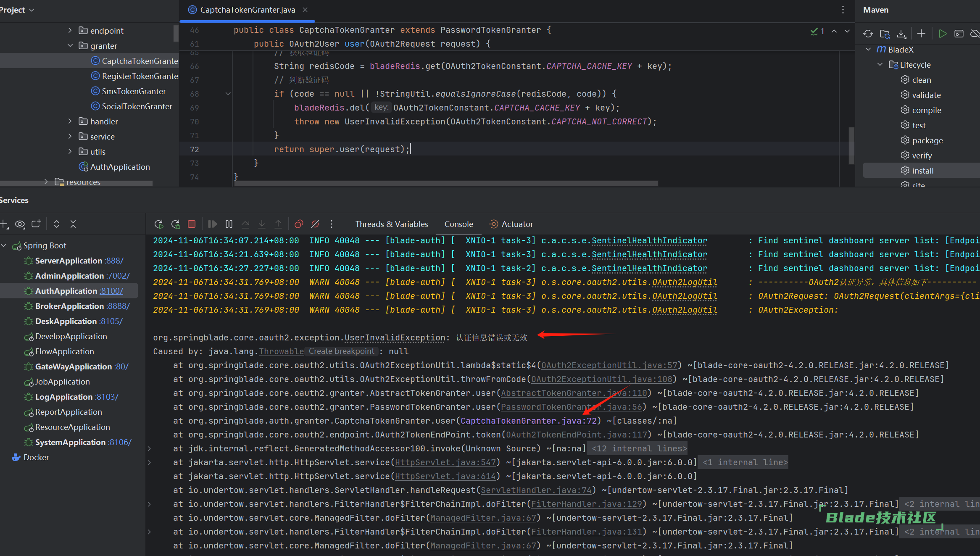This screenshot has width=980, height=556.
Task: Fold the if block at line 68
Action: click(228, 94)
